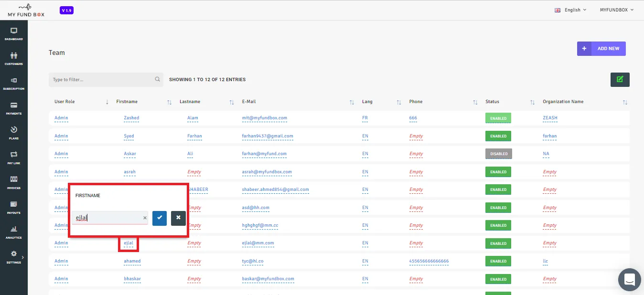Screen dimensions: 644x295
Task: Edit phone number 455656666666666
Action: [429, 261]
